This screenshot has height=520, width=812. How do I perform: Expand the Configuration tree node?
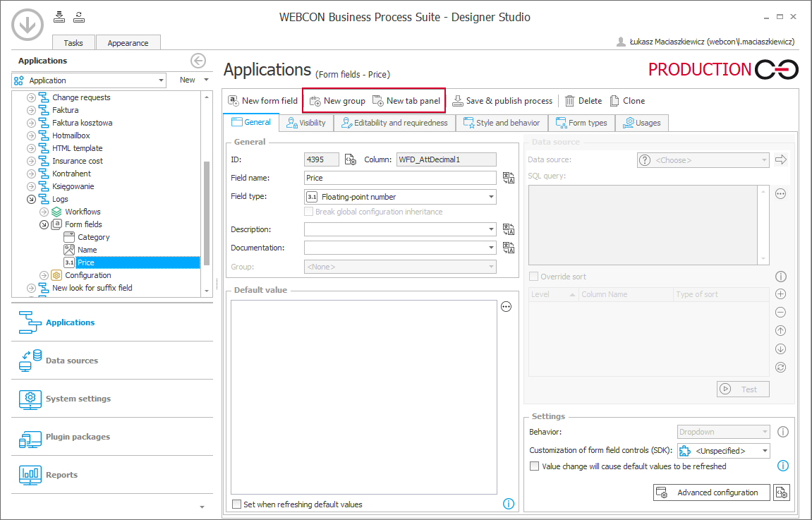point(44,276)
